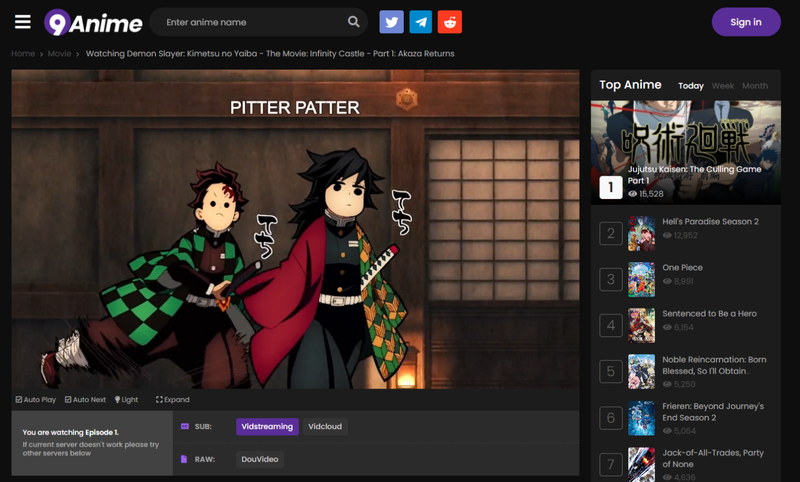Click the One Piece poster thumbnail
This screenshot has width=800, height=482.
click(x=641, y=280)
